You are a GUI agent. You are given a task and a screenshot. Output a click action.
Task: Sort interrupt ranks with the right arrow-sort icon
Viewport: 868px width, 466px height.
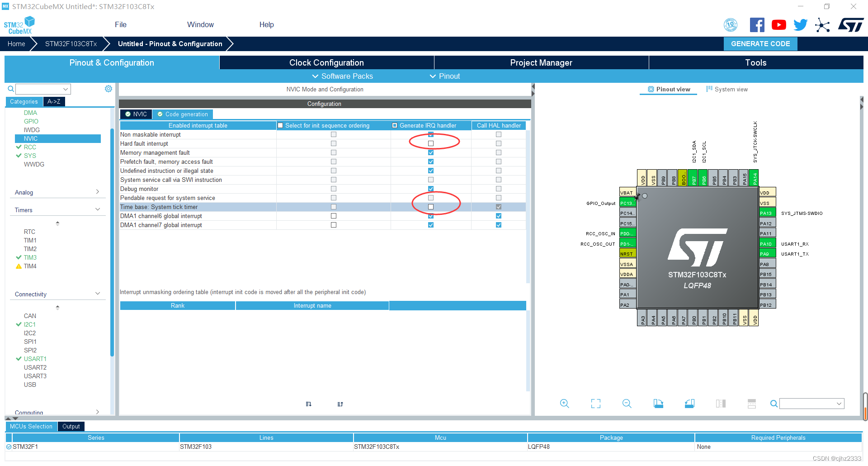click(x=340, y=404)
